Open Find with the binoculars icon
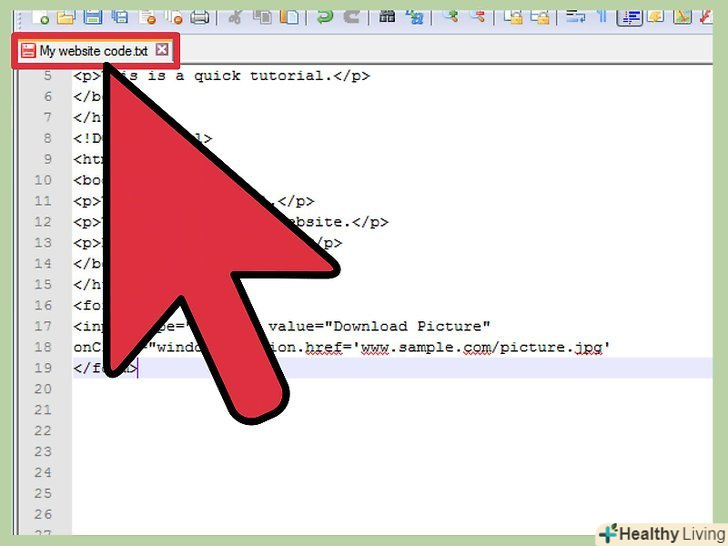This screenshot has height=546, width=728. tap(387, 17)
